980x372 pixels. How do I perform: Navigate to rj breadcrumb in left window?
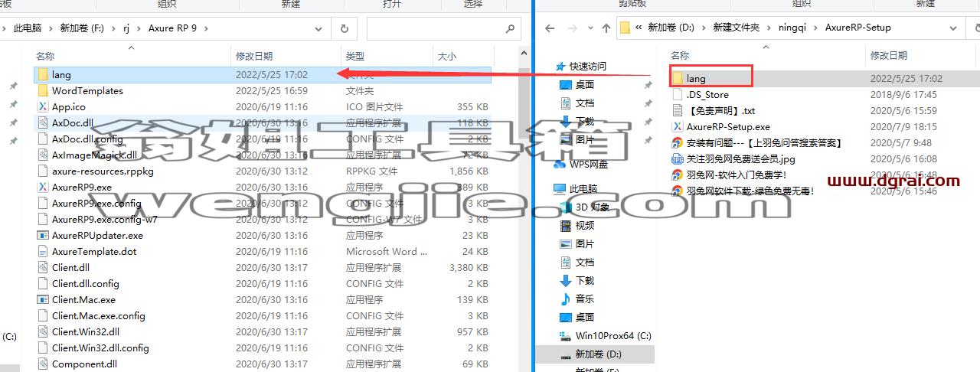(x=127, y=28)
